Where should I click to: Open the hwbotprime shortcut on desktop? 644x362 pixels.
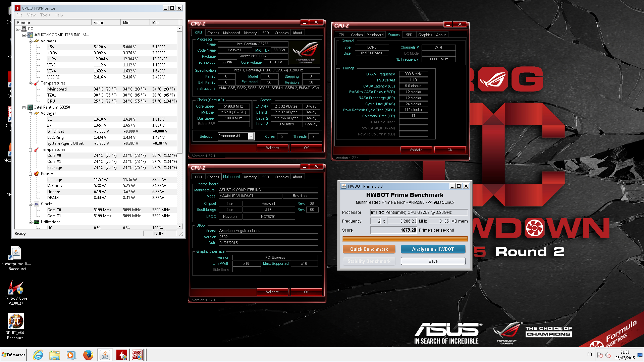[16, 253]
